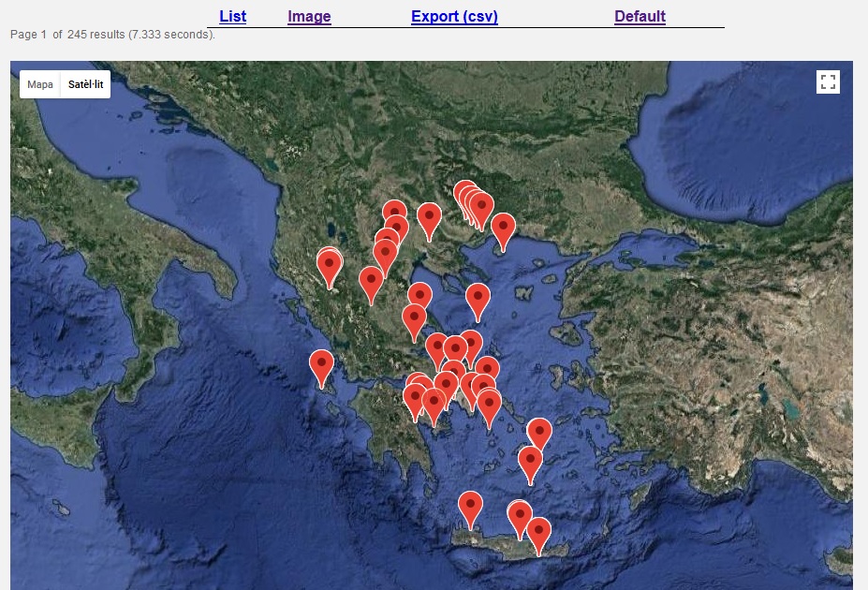868x590 pixels.
Task: Select the Satèl·lit map type
Action: pyautogui.click(x=85, y=84)
